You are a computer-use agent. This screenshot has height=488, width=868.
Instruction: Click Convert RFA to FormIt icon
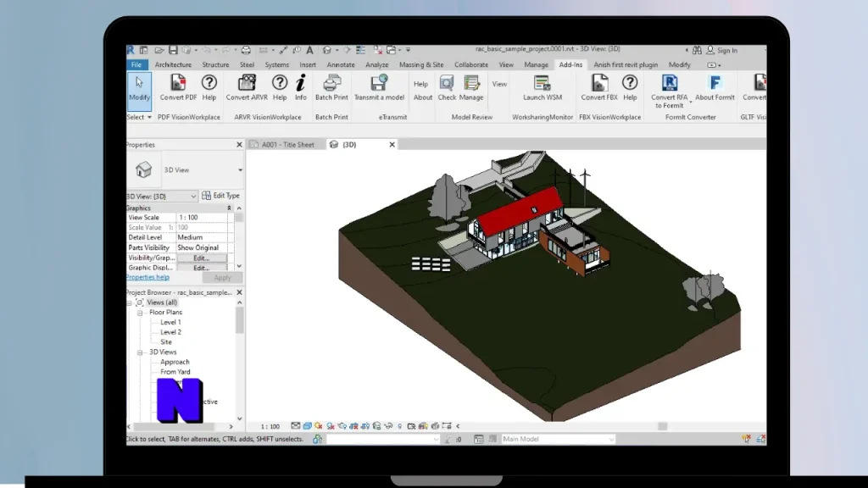click(670, 84)
